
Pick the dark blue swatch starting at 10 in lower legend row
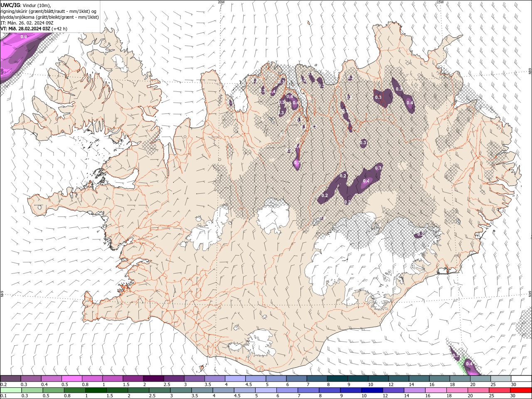[372, 390]
